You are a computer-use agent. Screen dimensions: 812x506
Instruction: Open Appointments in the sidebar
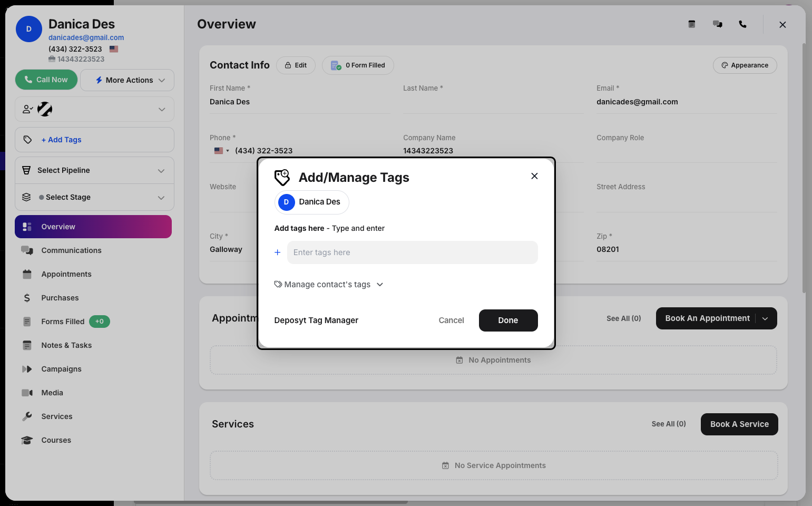[93, 274]
